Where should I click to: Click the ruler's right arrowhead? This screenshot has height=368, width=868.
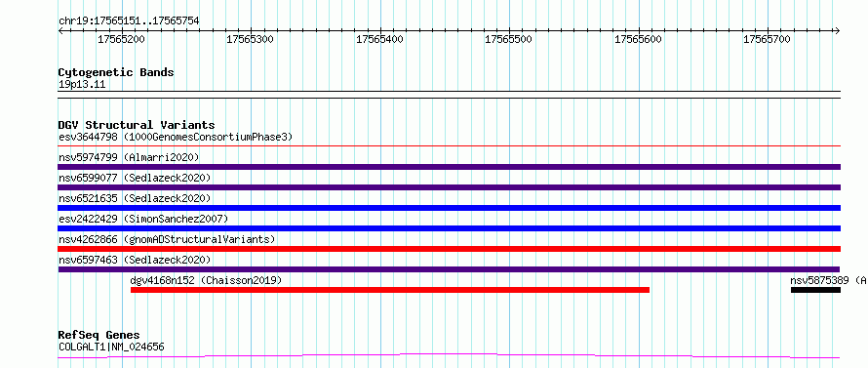pos(838,30)
